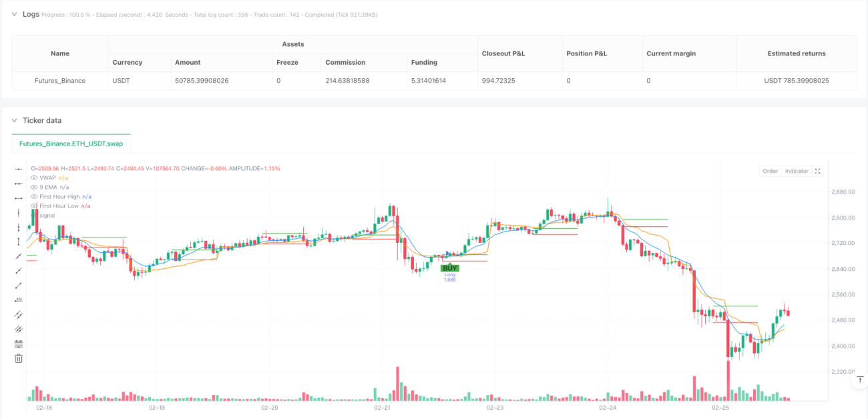The height and width of the screenshot is (419, 868).
Task: Collapse the Ticker data section
Action: click(15, 120)
